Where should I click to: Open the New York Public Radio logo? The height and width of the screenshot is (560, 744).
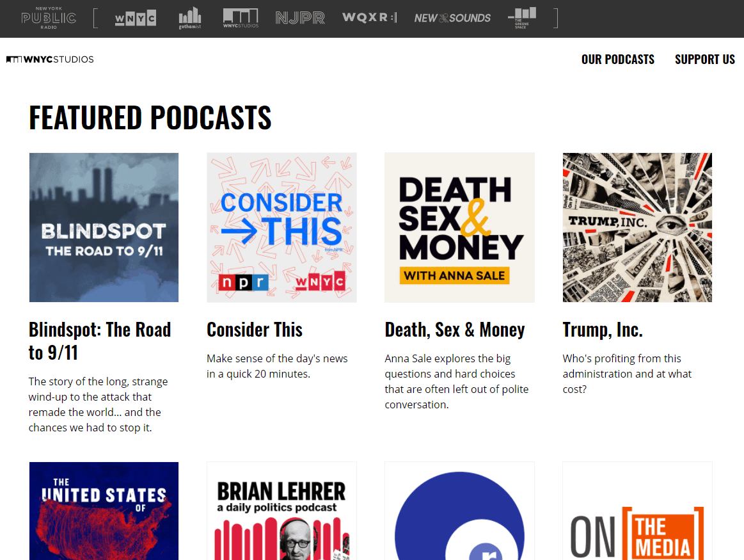[49, 18]
